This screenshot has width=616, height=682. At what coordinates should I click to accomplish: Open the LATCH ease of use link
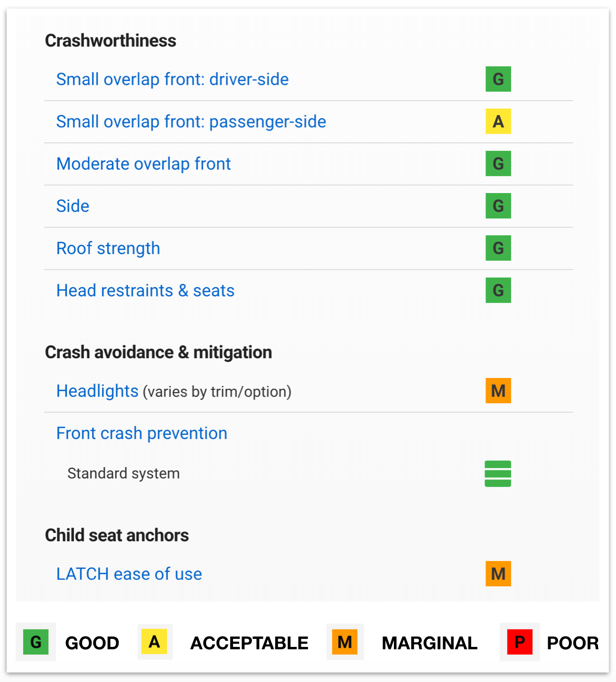tap(129, 574)
